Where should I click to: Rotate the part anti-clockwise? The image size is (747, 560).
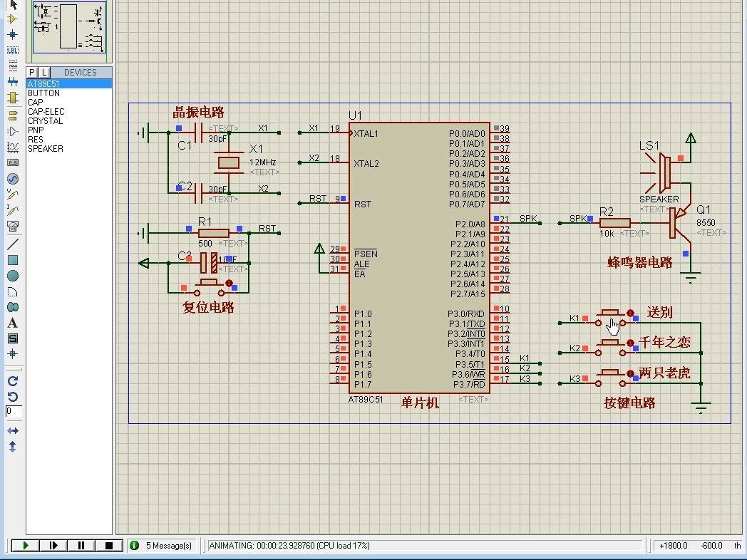[12, 397]
